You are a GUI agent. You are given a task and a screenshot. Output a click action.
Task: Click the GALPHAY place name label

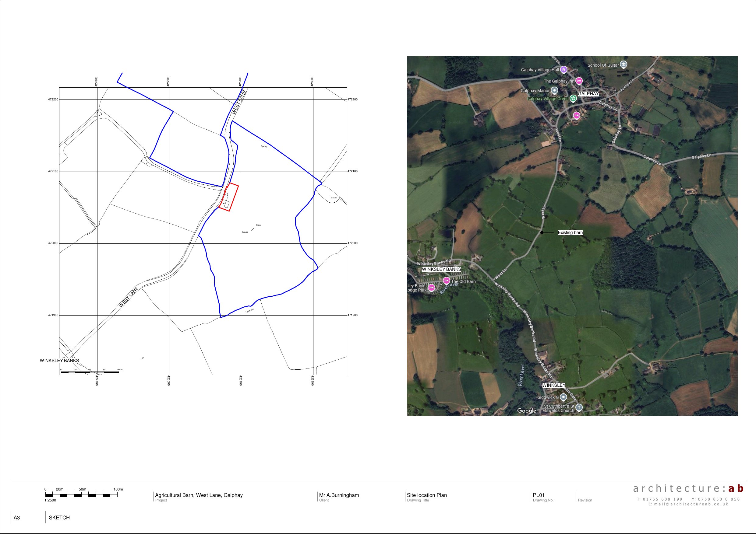point(588,94)
